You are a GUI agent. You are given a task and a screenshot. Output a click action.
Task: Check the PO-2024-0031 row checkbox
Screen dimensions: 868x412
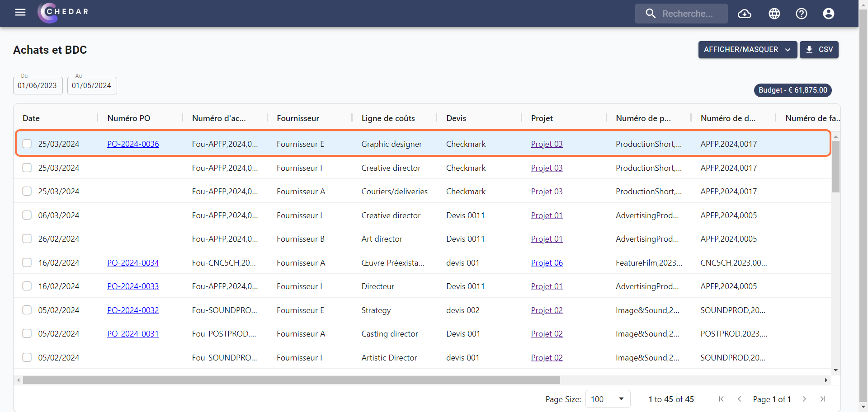point(27,333)
